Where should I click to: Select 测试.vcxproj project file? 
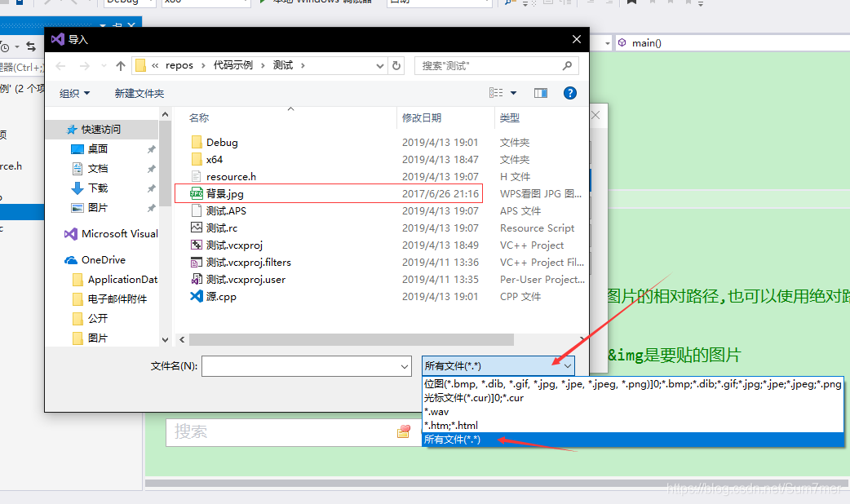coord(234,245)
